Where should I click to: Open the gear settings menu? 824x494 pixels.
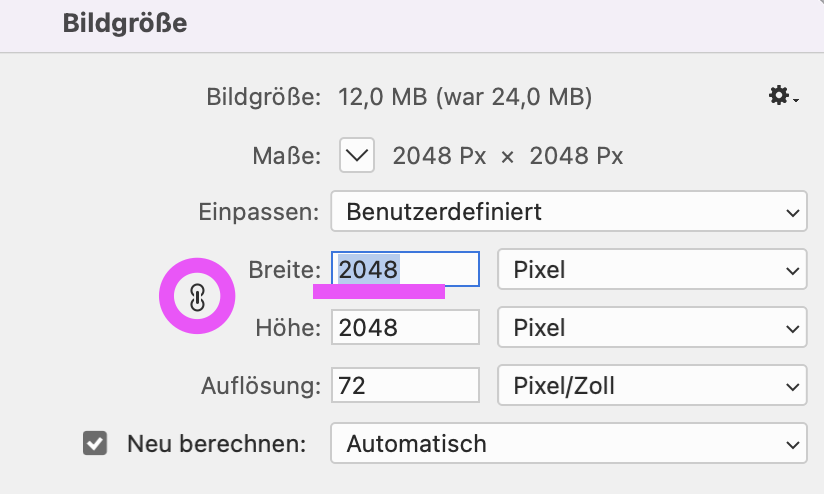(783, 96)
